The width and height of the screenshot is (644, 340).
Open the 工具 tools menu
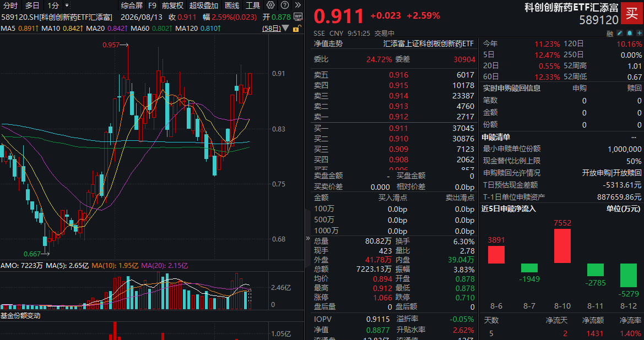pyautogui.click(x=253, y=6)
